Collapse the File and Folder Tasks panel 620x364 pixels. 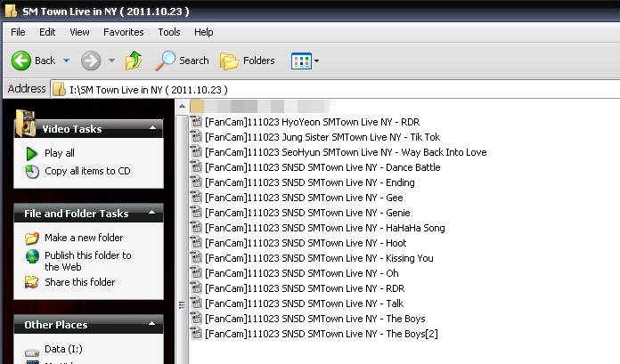click(151, 213)
